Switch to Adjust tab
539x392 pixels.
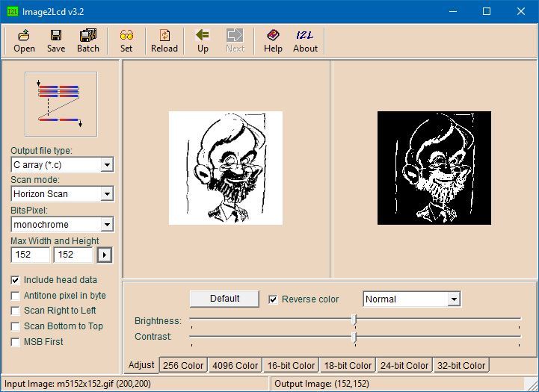pos(141,365)
